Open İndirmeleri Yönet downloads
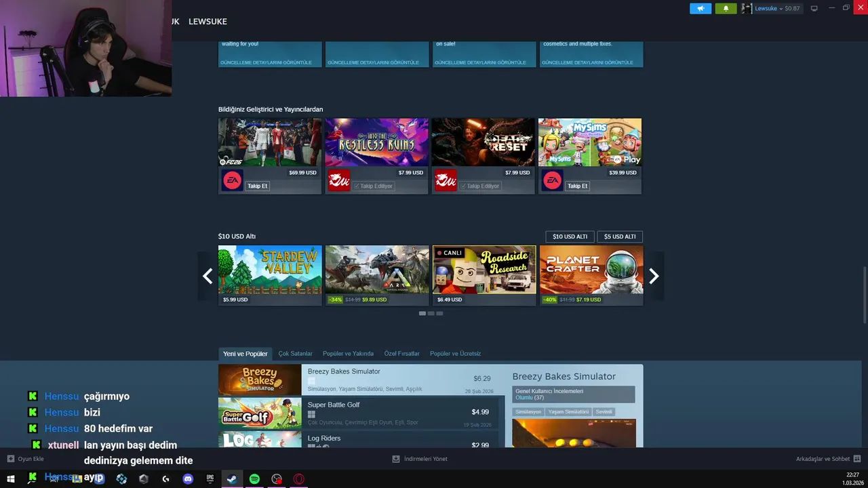 pyautogui.click(x=420, y=459)
